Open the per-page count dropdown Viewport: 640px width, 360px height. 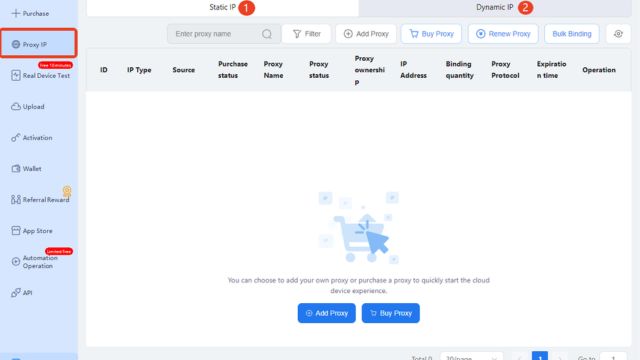tap(471, 357)
